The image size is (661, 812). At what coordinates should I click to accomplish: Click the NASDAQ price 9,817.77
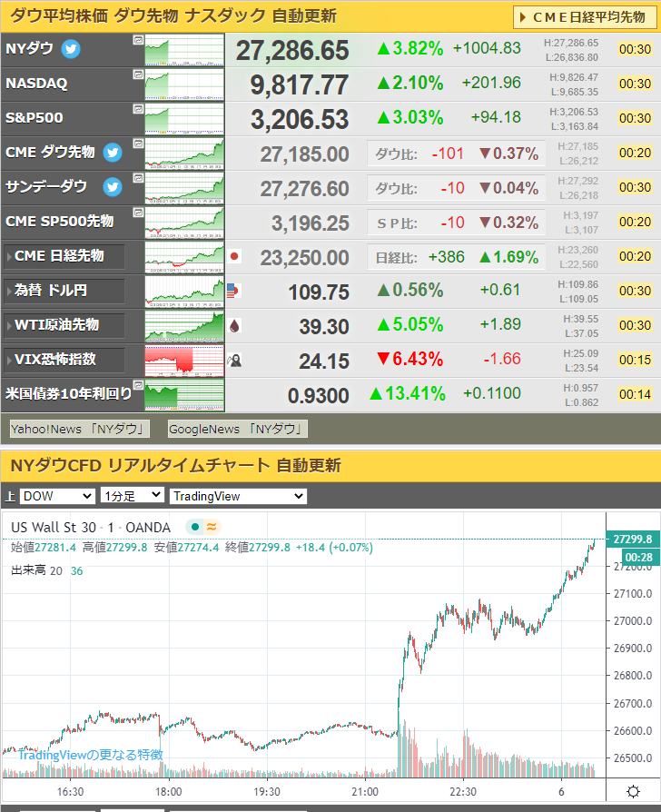300,85
